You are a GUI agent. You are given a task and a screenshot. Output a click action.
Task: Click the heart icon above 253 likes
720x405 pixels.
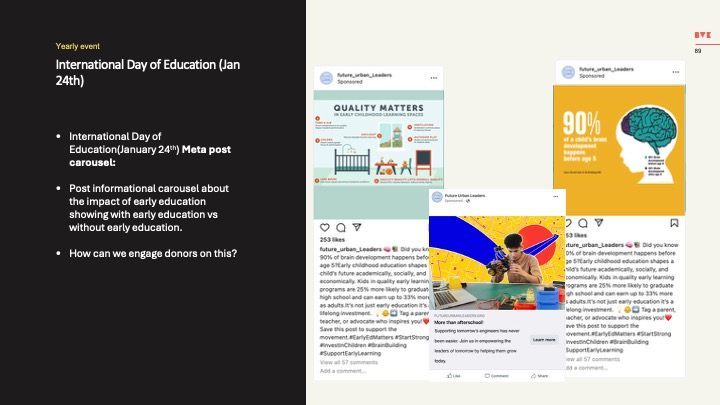[325, 227]
